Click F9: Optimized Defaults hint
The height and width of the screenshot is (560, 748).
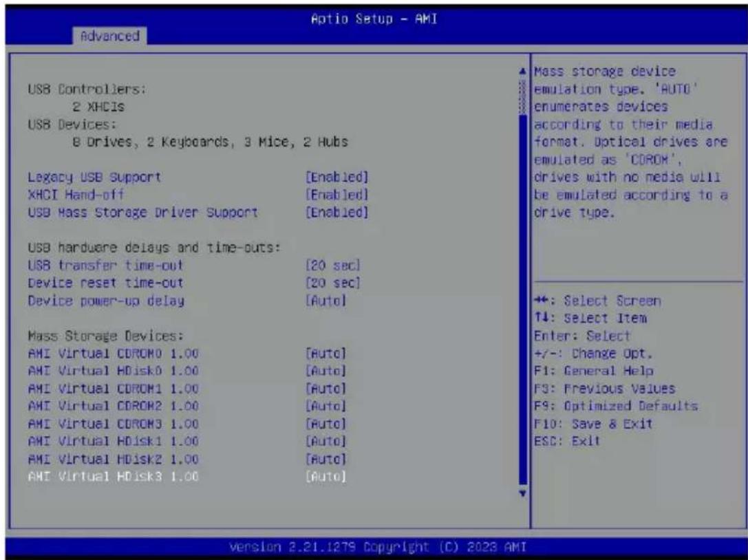click(x=616, y=406)
